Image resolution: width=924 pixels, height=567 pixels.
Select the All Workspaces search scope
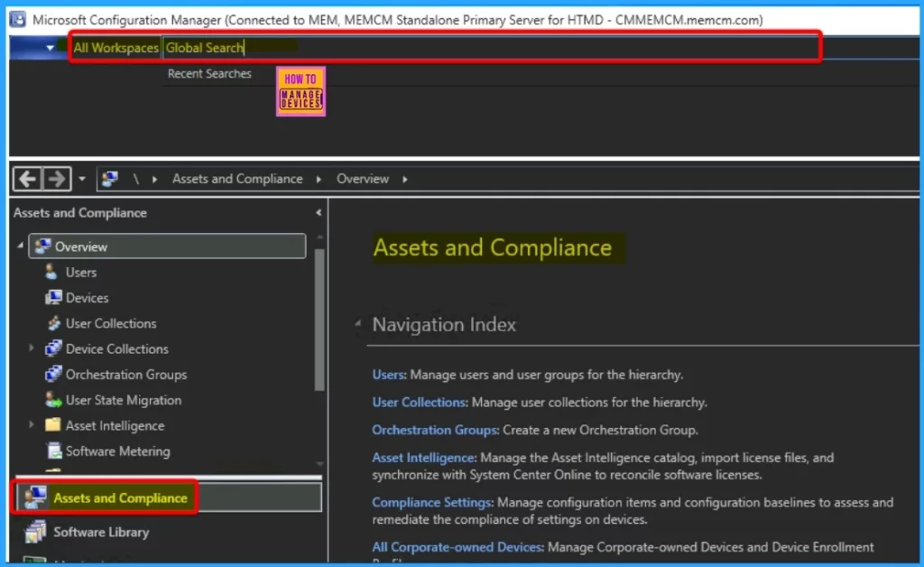115,48
